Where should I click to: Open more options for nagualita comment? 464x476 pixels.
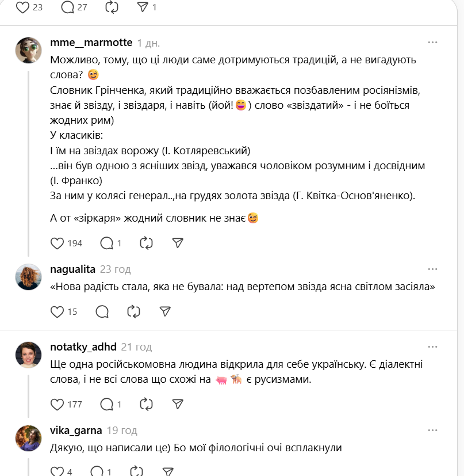[432, 269]
